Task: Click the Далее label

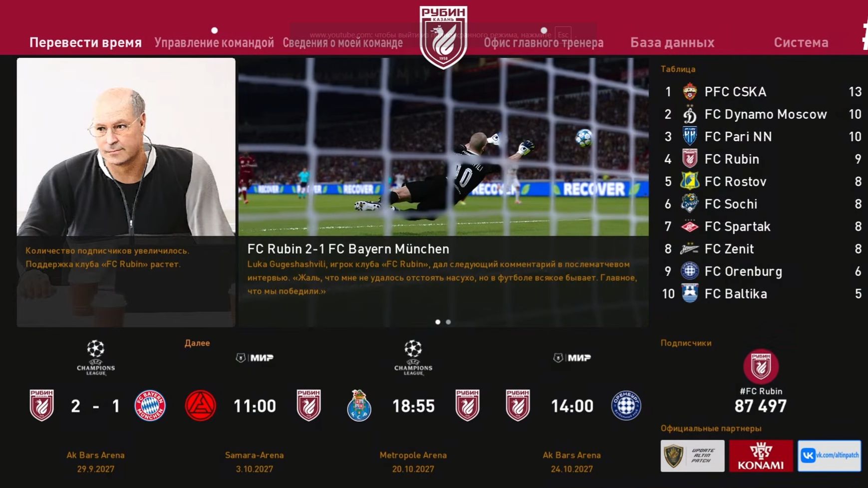Action: tap(197, 343)
